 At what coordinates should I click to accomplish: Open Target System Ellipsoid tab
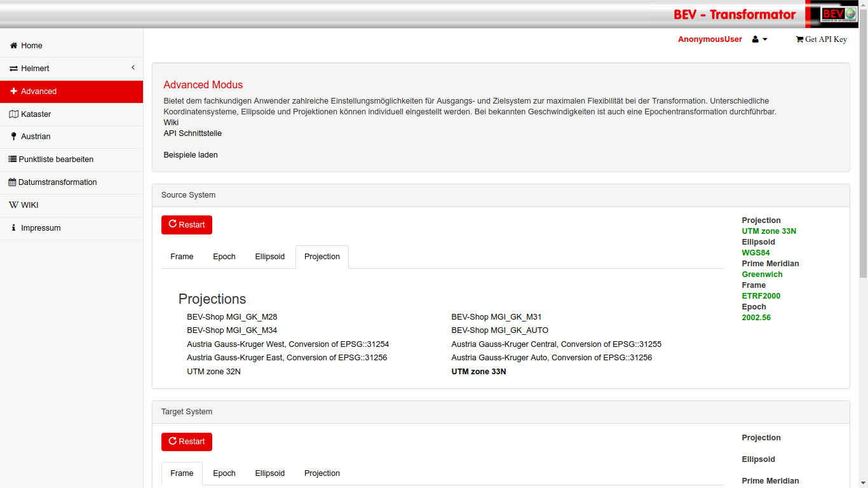point(270,473)
